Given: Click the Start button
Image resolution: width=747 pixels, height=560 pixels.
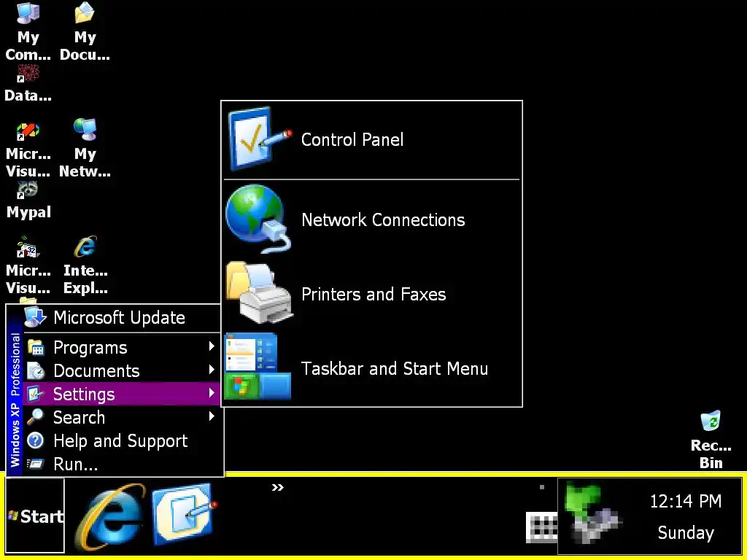Looking at the screenshot, I should tap(35, 516).
